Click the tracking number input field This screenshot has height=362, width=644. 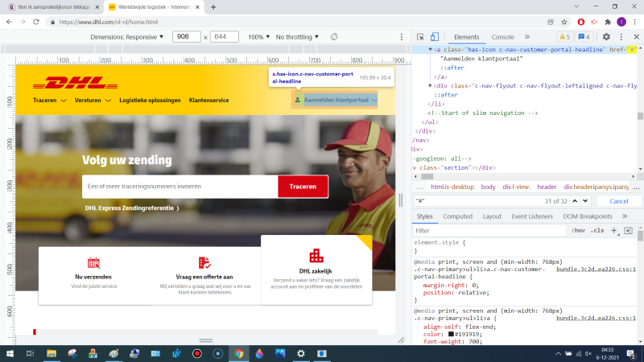(179, 186)
